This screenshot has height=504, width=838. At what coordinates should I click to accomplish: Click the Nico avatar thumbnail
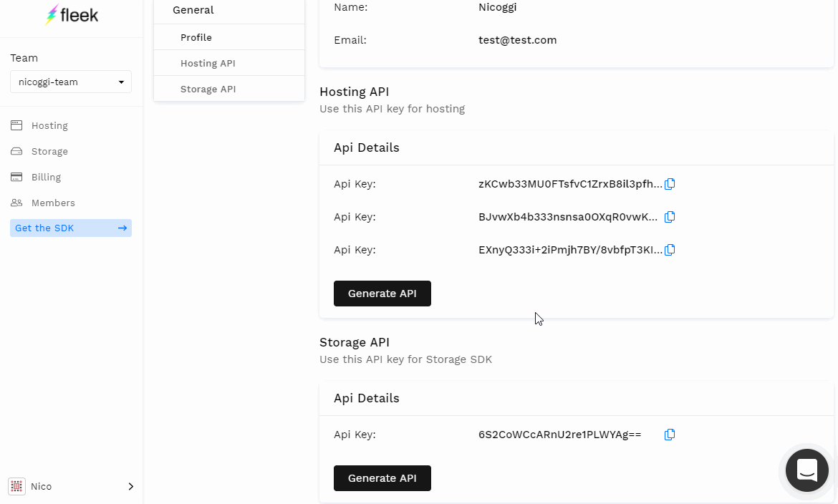tap(16, 486)
